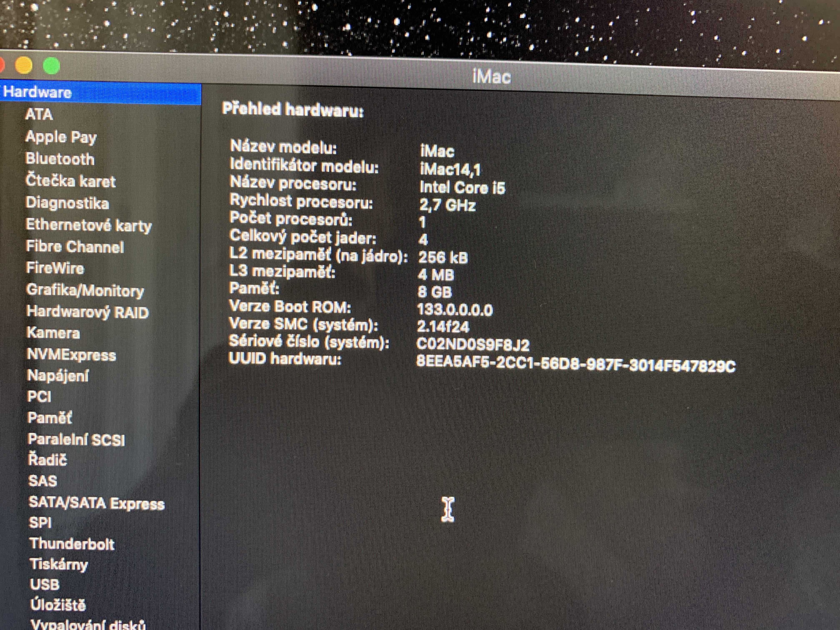Select USB in the sidebar

(x=44, y=584)
